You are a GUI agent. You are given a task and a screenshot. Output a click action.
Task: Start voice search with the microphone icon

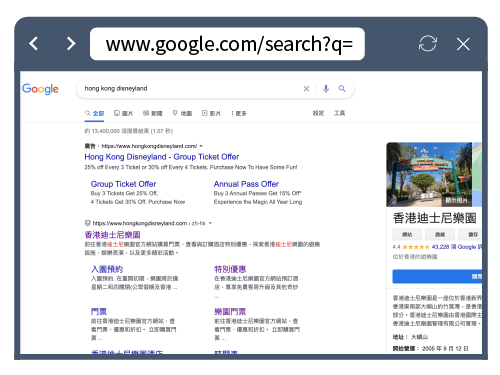pos(326,89)
